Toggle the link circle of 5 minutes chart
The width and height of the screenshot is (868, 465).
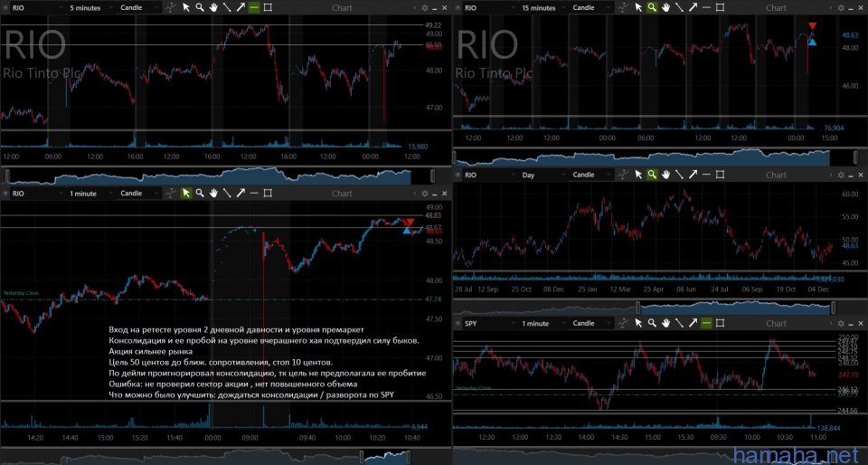coord(5,8)
